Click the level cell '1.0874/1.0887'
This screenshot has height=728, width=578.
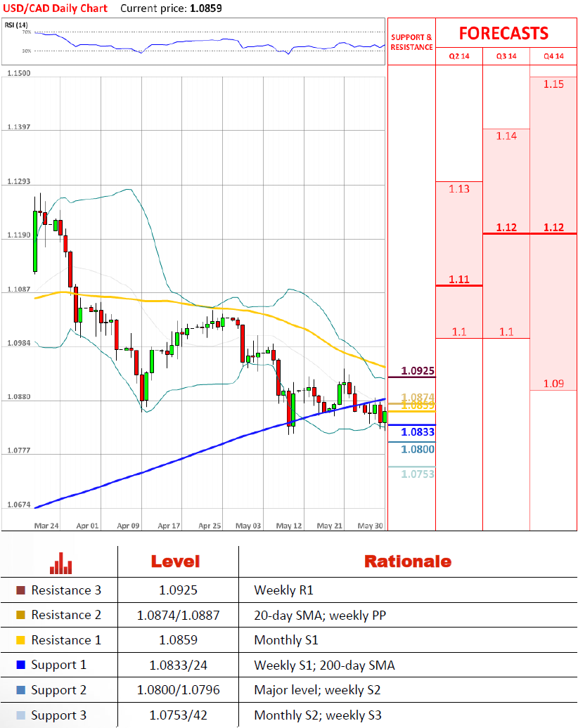point(178,616)
